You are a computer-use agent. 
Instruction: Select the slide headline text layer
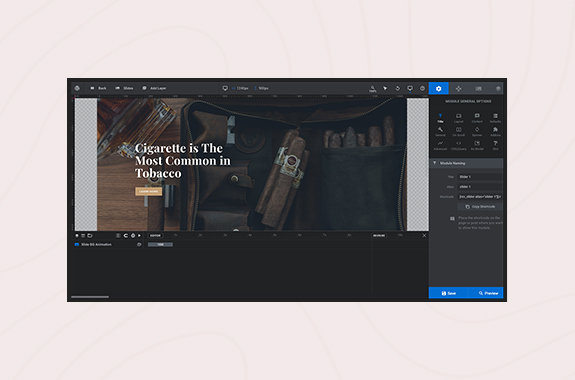click(x=183, y=161)
